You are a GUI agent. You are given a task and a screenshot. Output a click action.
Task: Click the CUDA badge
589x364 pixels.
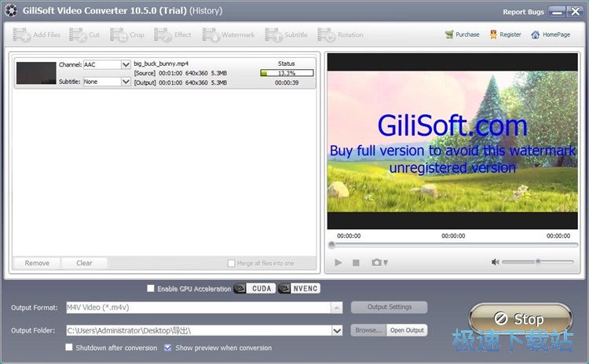click(254, 288)
